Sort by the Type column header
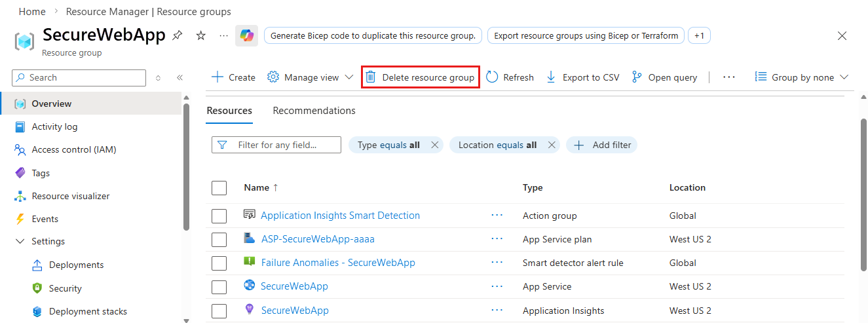The width and height of the screenshot is (868, 323). pyautogui.click(x=533, y=187)
